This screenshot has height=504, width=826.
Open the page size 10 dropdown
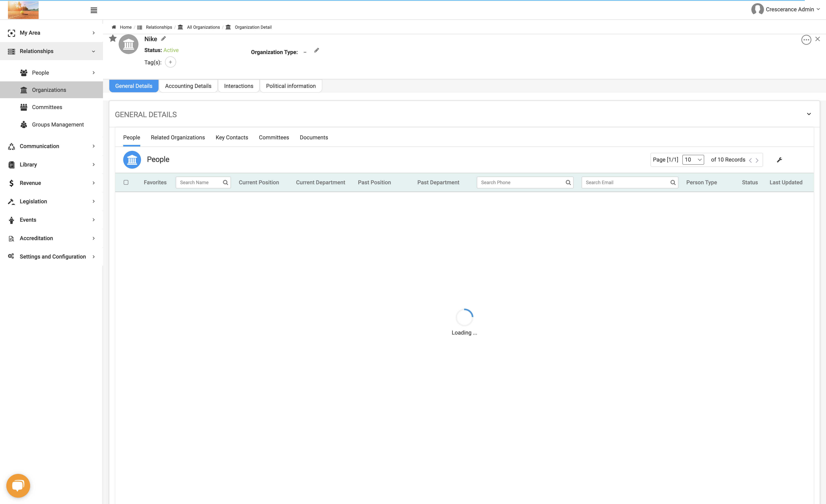(693, 160)
